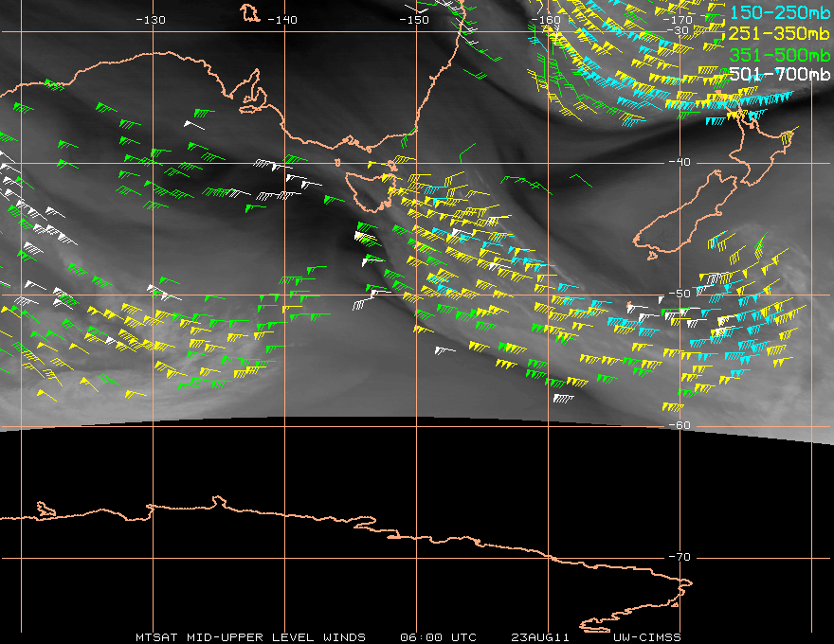Click the -140 longitude label
Viewport: 834px width, 644px height.
tap(281, 20)
